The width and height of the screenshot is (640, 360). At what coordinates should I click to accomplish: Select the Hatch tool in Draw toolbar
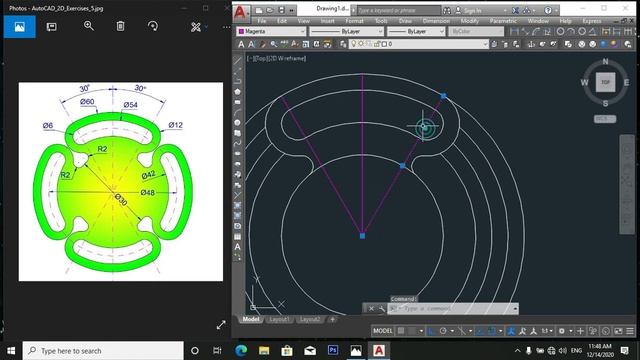(238, 205)
